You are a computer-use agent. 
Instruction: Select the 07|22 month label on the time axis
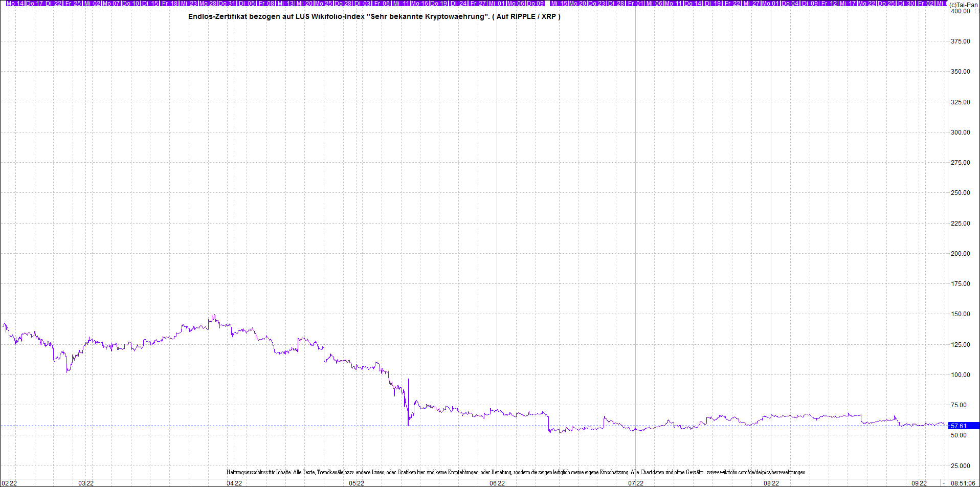tap(636, 483)
